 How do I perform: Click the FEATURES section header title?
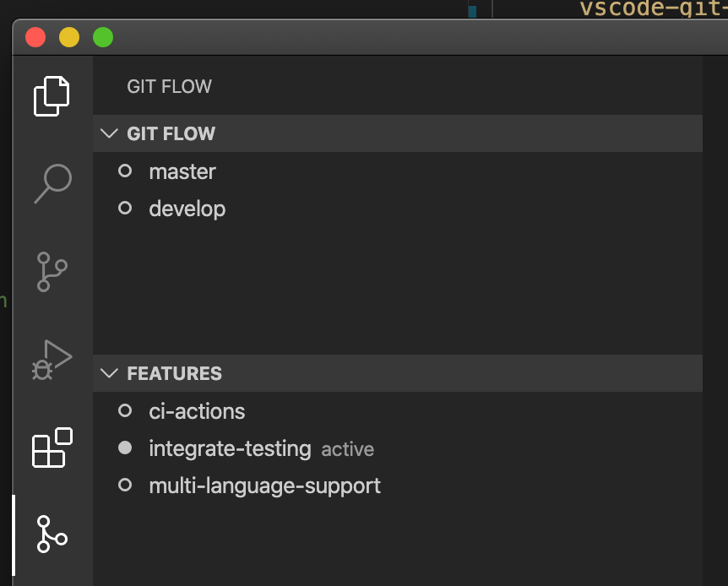pyautogui.click(x=175, y=373)
